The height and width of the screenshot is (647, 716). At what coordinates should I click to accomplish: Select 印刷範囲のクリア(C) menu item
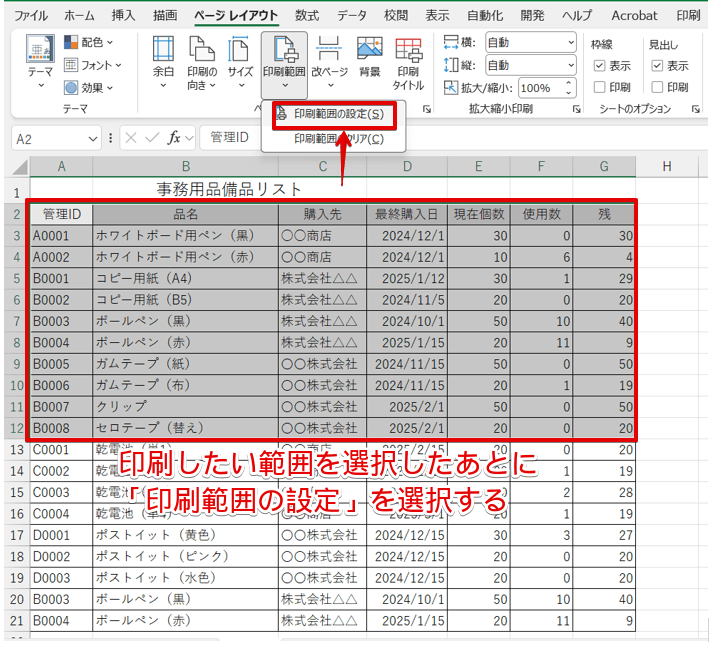coord(334,139)
